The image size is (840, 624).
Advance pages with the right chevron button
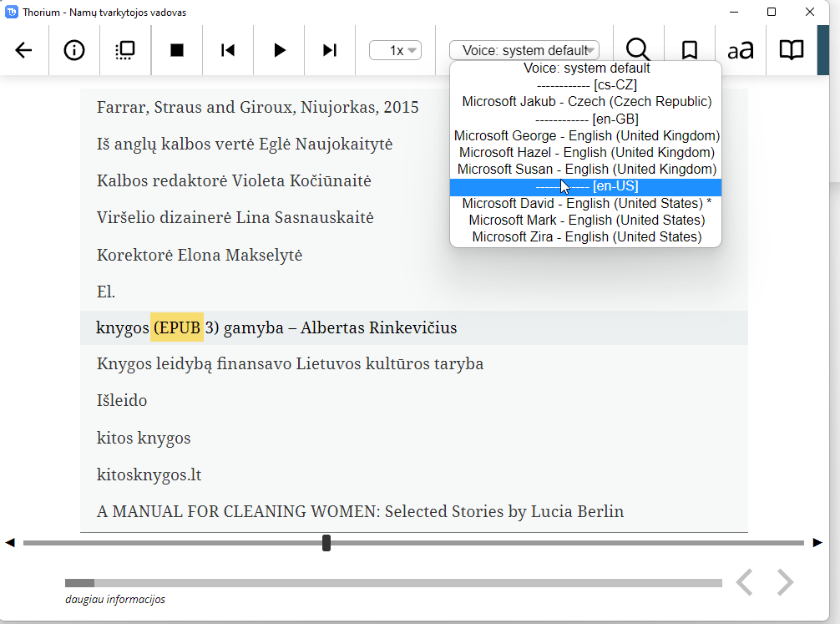coord(783,582)
